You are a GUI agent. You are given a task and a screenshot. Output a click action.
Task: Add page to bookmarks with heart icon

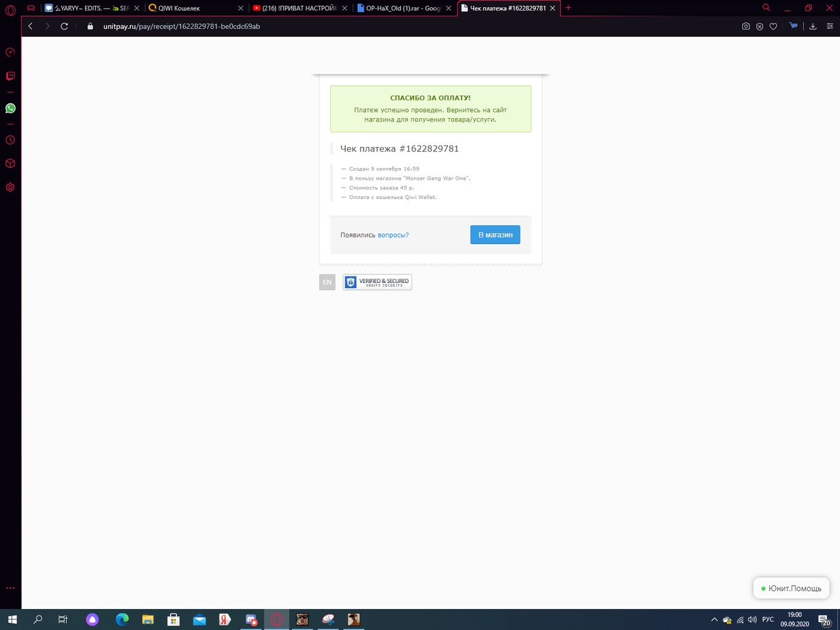(x=773, y=26)
